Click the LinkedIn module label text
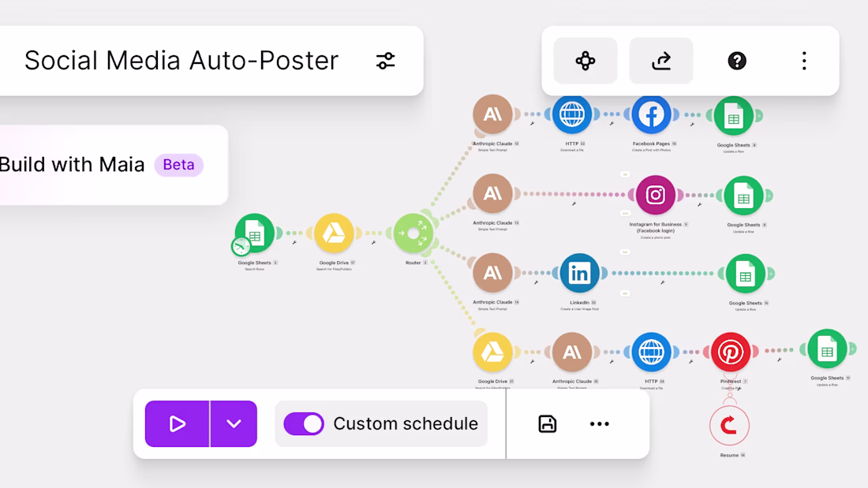The image size is (868, 488). click(x=579, y=303)
